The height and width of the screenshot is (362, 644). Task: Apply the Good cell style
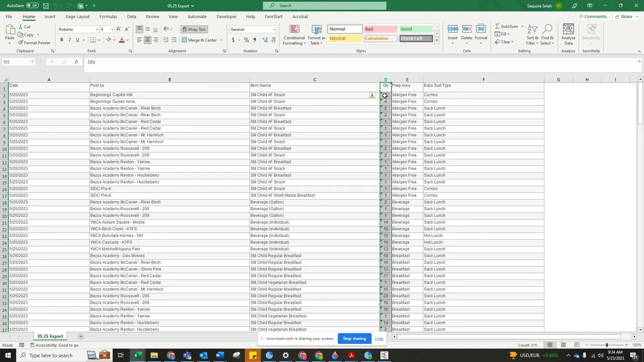416,29
